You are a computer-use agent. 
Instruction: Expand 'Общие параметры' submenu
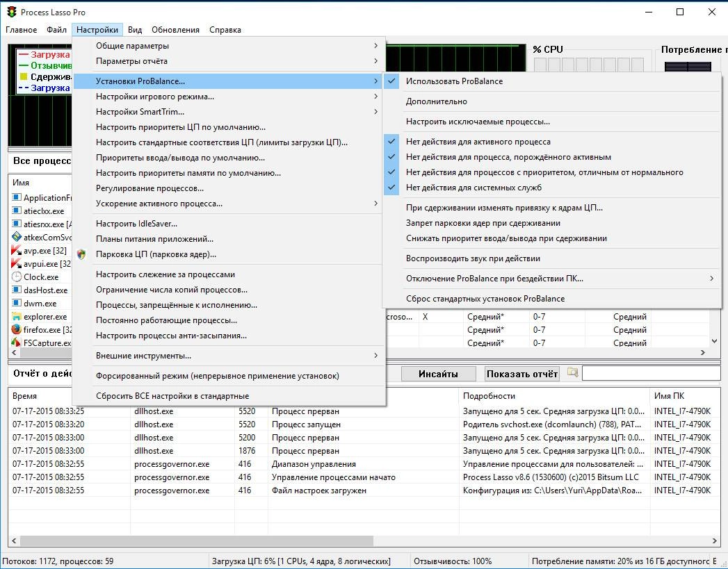coord(229,46)
